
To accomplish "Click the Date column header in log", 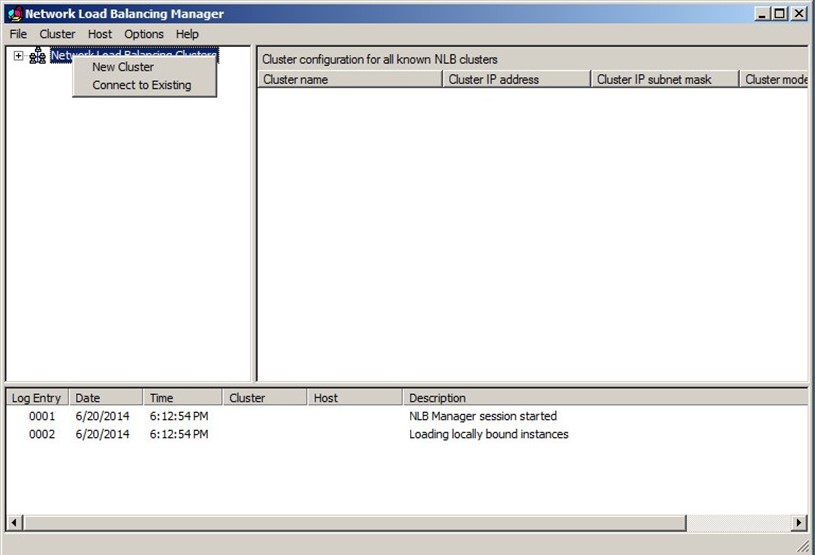I will coord(106,398).
